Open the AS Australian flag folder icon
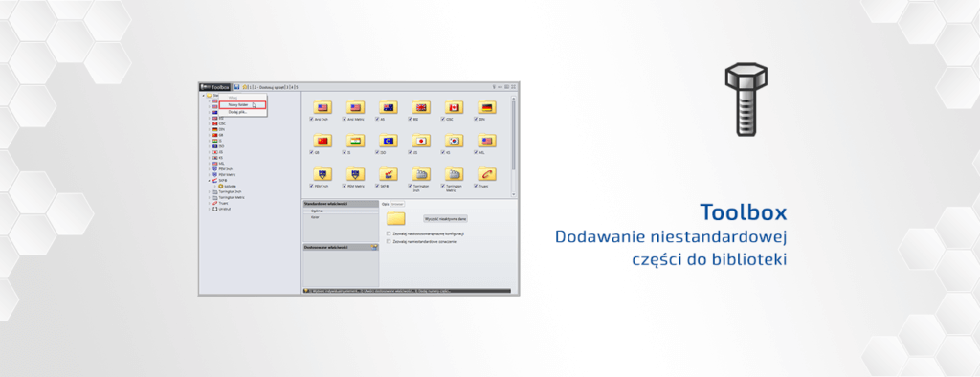Viewport: 980px width, 377px height. click(x=389, y=107)
